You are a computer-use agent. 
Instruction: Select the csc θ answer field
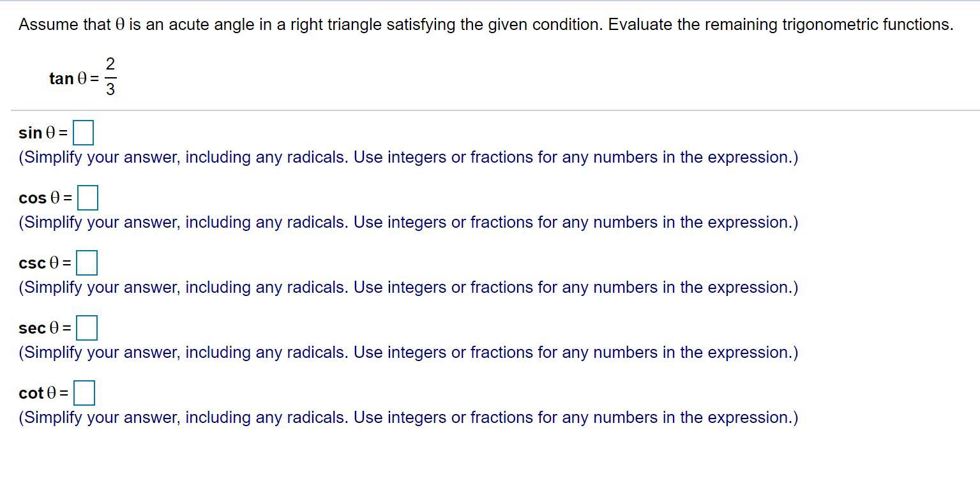pyautogui.click(x=87, y=263)
